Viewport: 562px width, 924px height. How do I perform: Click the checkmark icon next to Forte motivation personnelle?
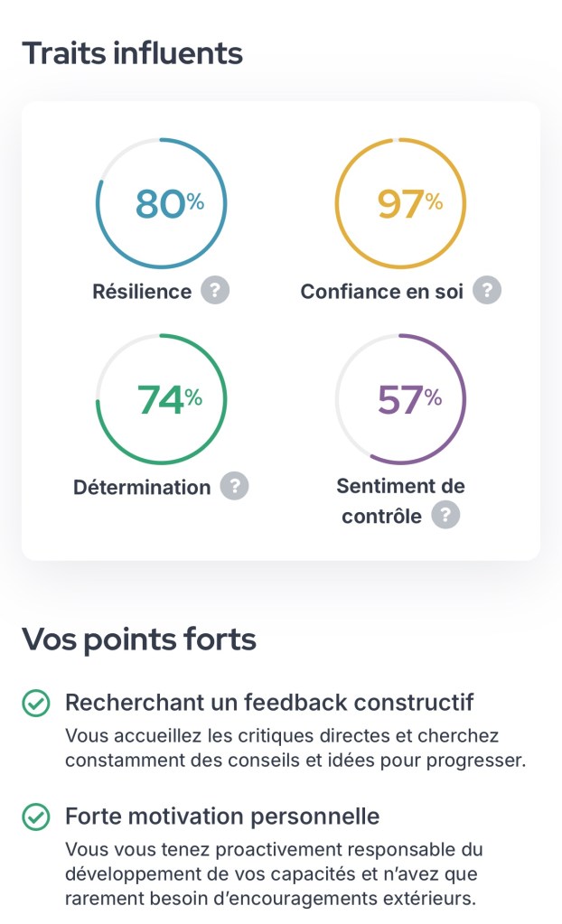click(x=35, y=817)
